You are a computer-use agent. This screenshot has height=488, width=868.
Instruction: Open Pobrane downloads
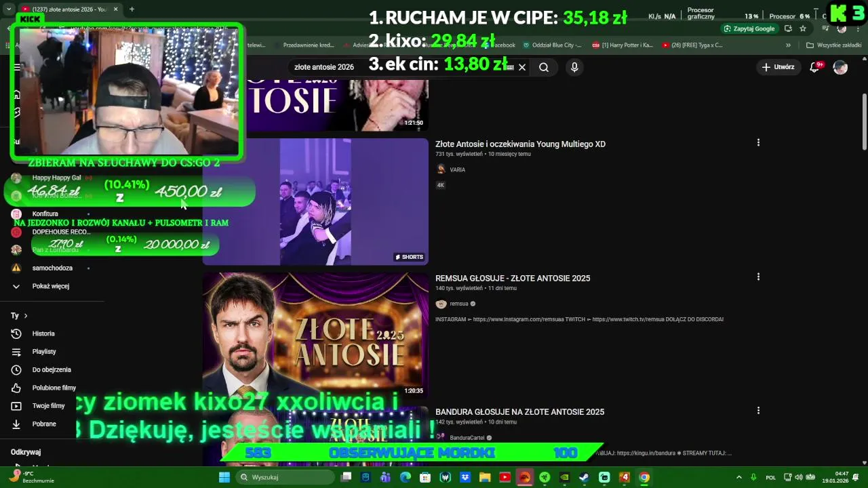coord(44,424)
